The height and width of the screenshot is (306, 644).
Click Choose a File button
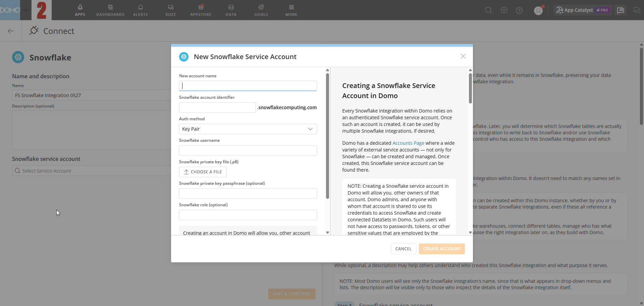(x=203, y=172)
